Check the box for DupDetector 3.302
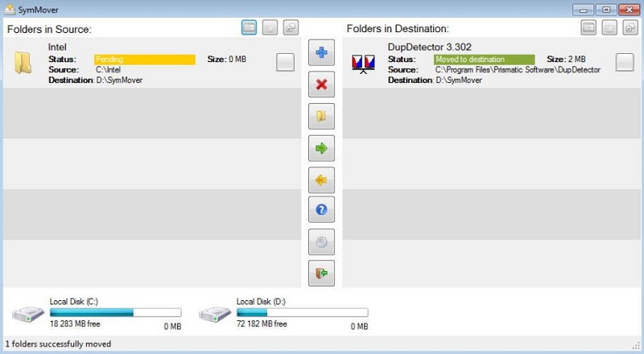Viewport: 644px width, 354px height. [x=625, y=63]
